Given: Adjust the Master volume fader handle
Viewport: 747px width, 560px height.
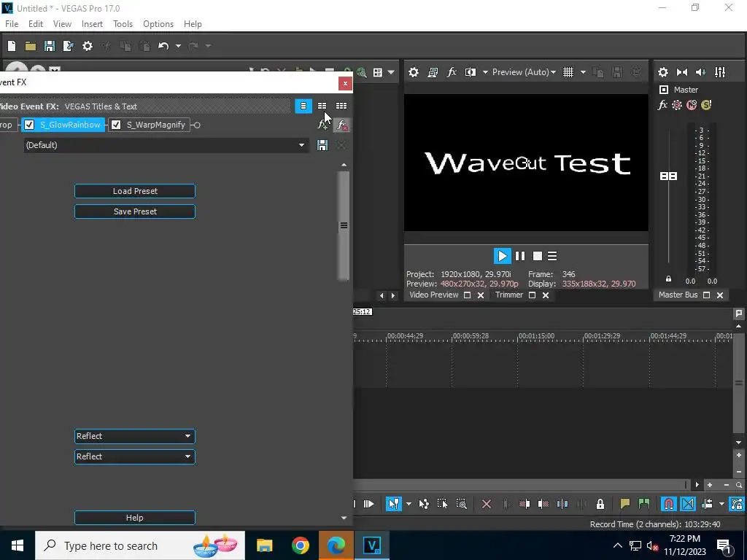Looking at the screenshot, I should [668, 176].
